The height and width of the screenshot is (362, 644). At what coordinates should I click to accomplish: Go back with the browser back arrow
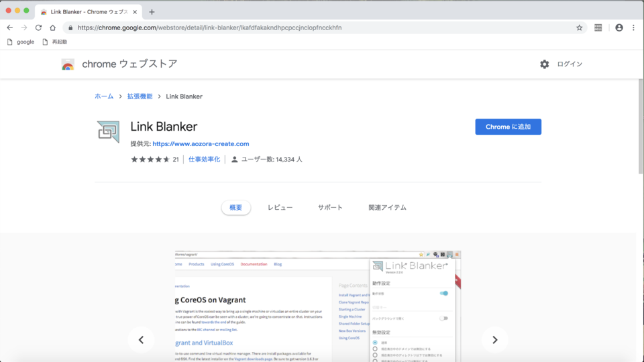click(10, 27)
